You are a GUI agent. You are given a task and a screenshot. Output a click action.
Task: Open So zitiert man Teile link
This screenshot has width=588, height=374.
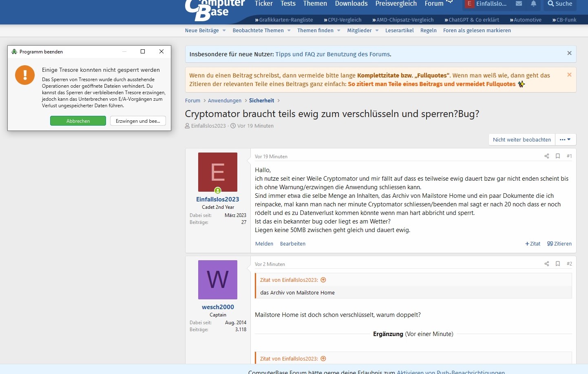[x=431, y=84]
